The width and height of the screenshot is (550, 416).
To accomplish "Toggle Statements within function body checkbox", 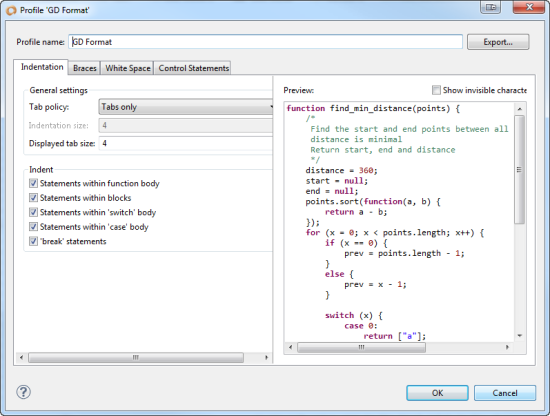I will [33, 183].
